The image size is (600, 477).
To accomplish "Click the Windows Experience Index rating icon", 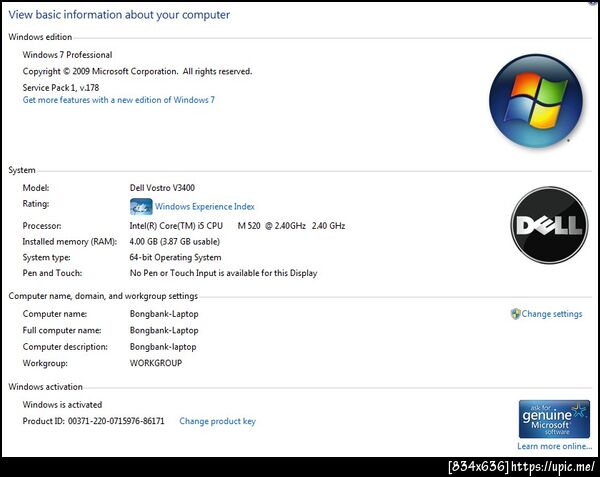I will [x=141, y=207].
